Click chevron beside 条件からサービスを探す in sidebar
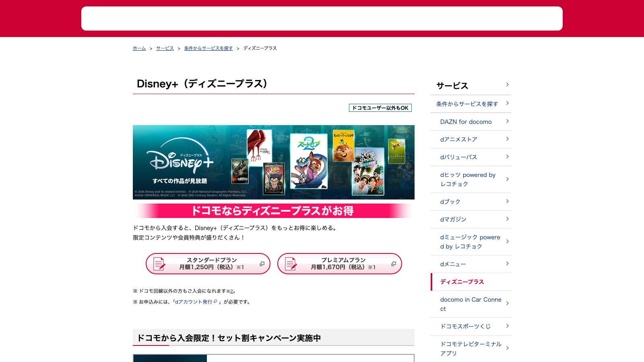This screenshot has height=362, width=644. point(507,103)
